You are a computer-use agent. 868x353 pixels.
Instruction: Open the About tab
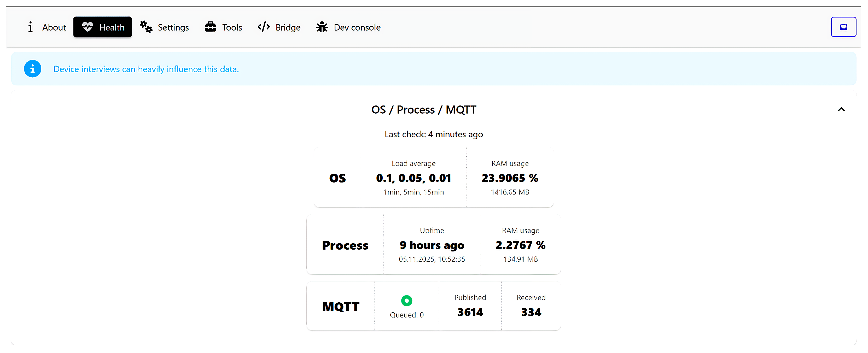pyautogui.click(x=54, y=27)
